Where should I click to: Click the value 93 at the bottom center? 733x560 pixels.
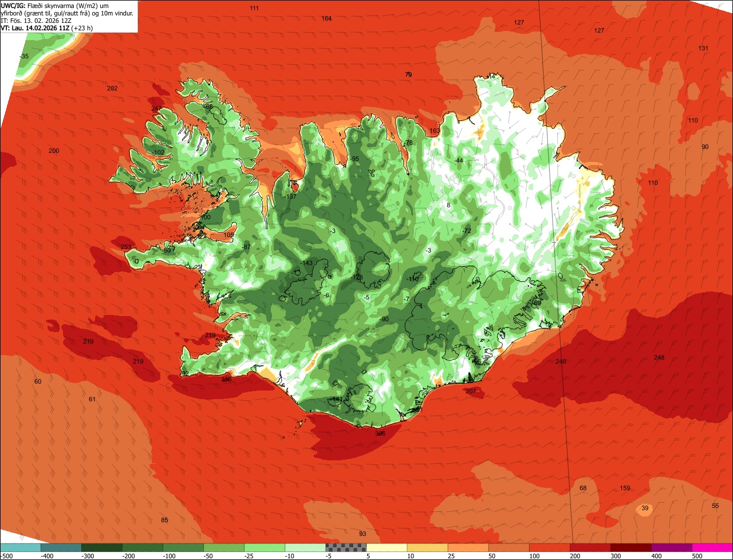click(x=362, y=534)
